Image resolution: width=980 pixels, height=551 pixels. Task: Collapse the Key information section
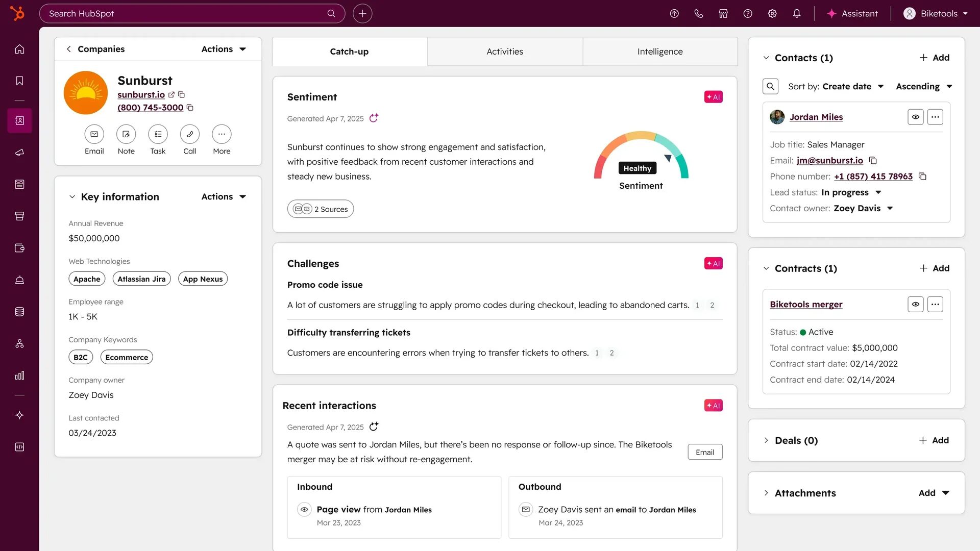point(72,196)
